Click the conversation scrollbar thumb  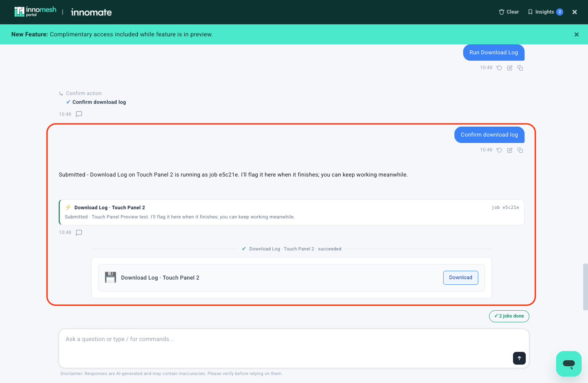click(585, 287)
